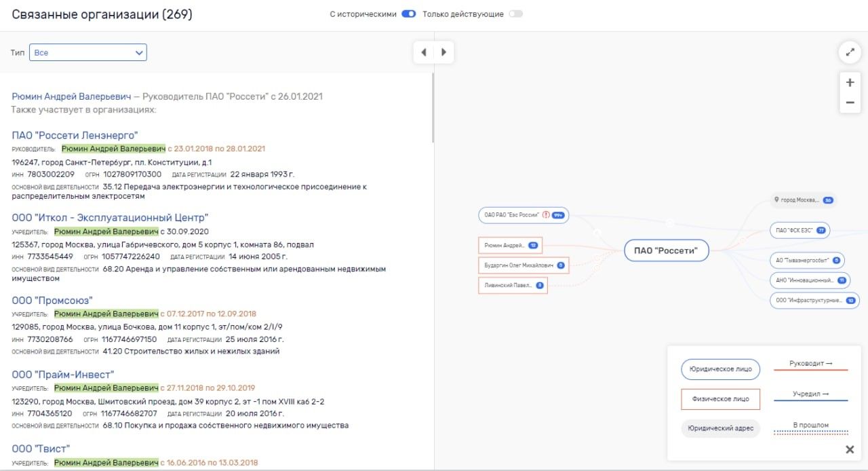Click 'Юридический адрес' legend item

click(720, 428)
